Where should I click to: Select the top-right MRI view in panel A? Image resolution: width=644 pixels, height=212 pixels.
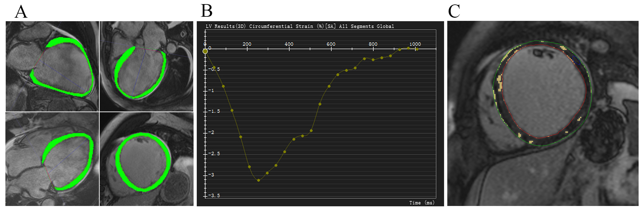tap(146, 66)
